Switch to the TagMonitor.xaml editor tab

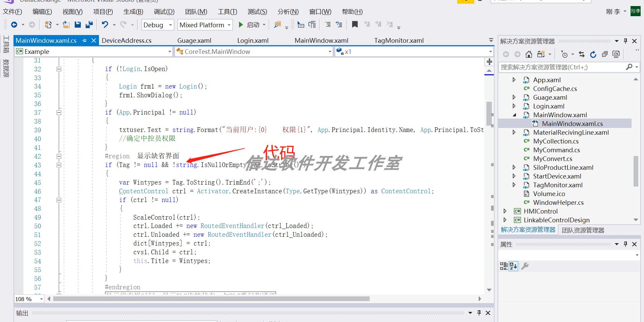pos(399,40)
